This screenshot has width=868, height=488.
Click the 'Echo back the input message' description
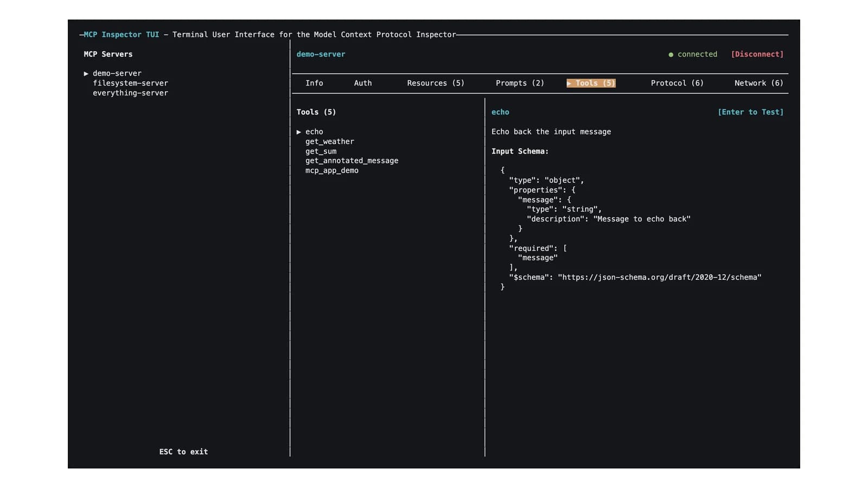[551, 132]
